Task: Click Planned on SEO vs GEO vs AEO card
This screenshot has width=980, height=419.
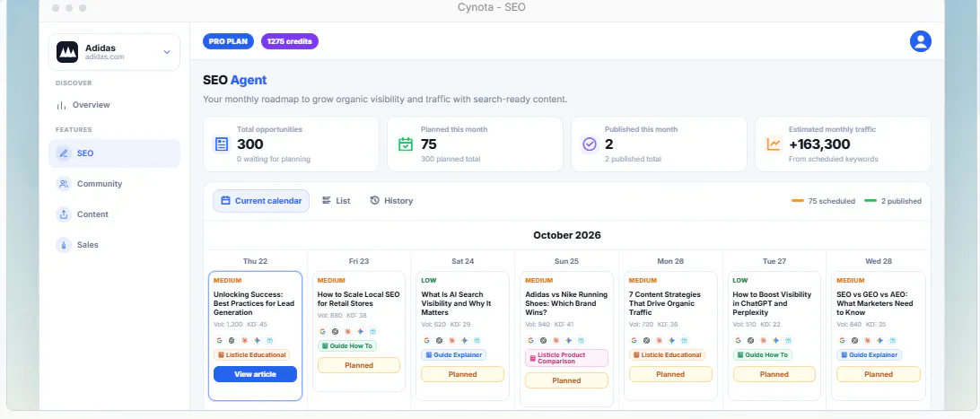Action: (878, 374)
